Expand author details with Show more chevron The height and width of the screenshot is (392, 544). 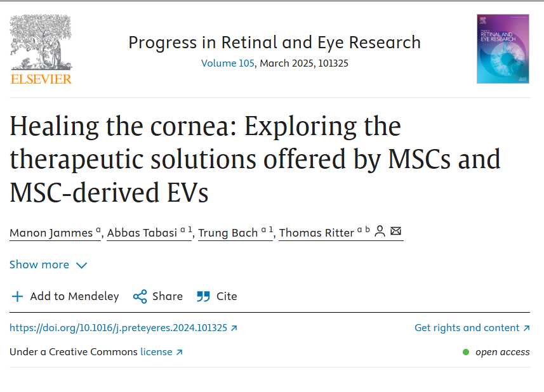point(81,265)
